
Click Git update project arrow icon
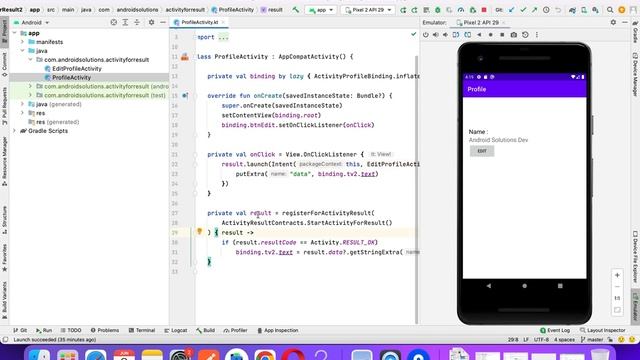(511, 10)
